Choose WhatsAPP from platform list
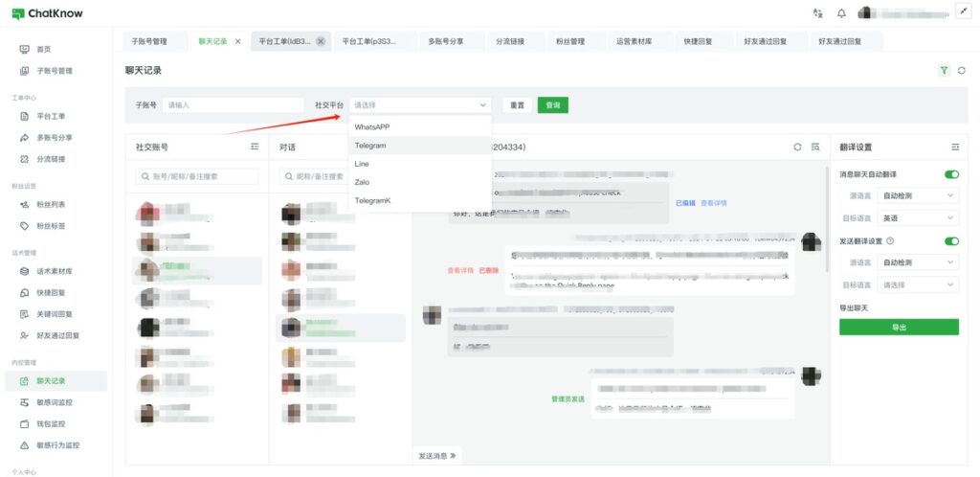 coord(420,126)
